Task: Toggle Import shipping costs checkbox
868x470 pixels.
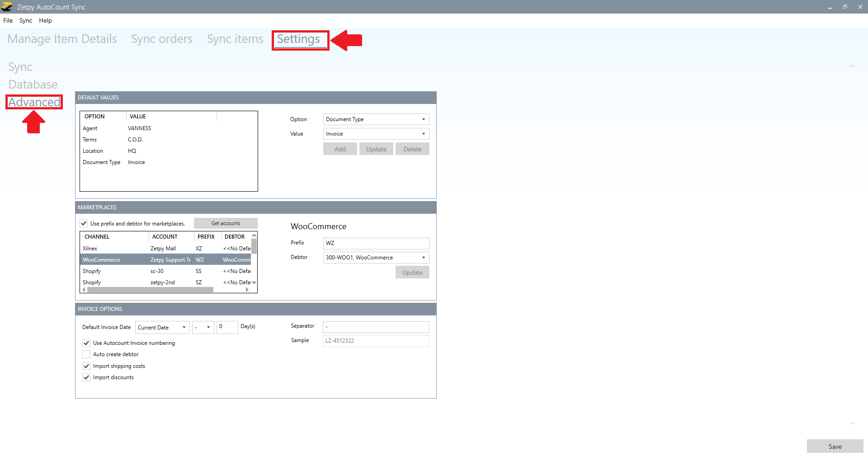Action: [x=86, y=366]
